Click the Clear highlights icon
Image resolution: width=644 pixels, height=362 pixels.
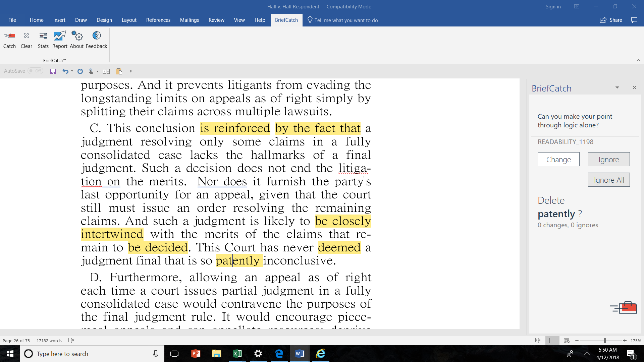(x=26, y=36)
